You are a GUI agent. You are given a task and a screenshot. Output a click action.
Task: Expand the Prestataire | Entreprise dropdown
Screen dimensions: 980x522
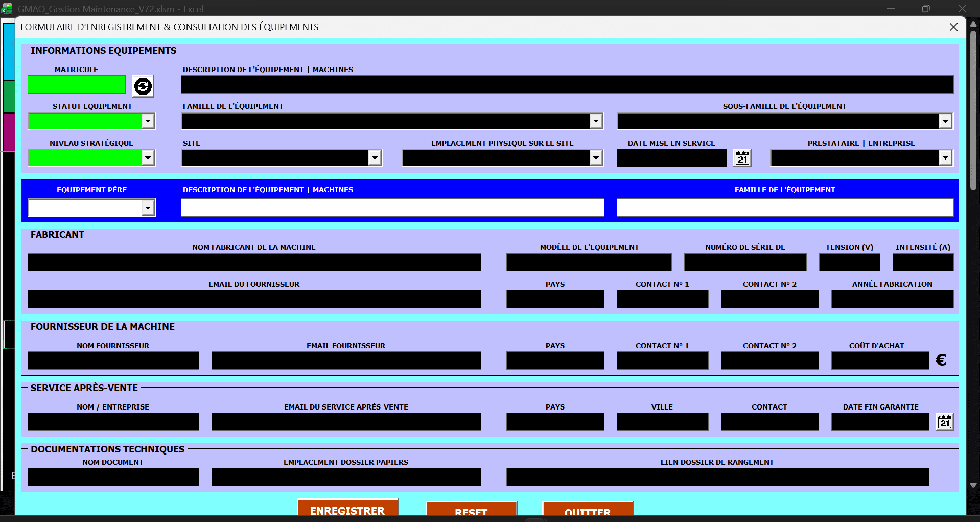point(945,158)
